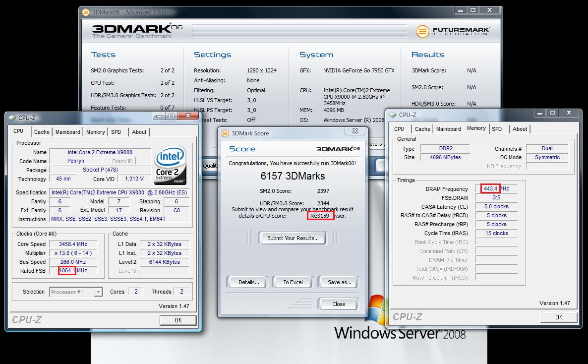
Task: Click the DRAM Frequency value 443.4 MHz
Action: coord(496,188)
